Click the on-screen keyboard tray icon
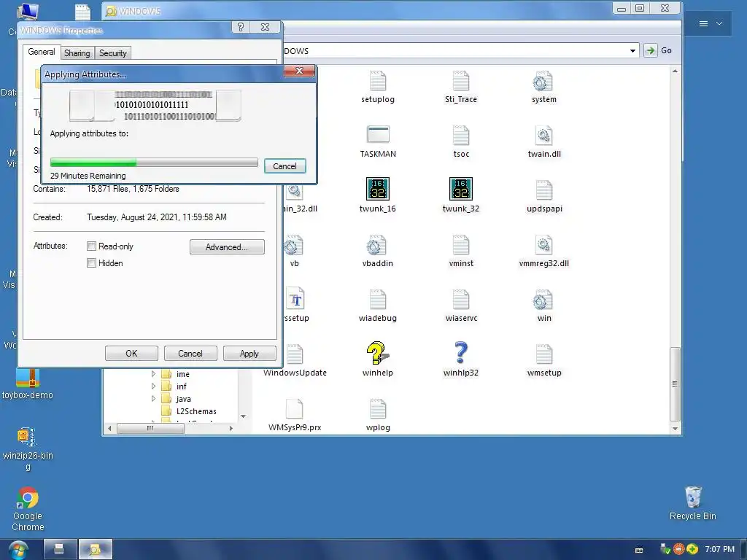 (x=639, y=550)
